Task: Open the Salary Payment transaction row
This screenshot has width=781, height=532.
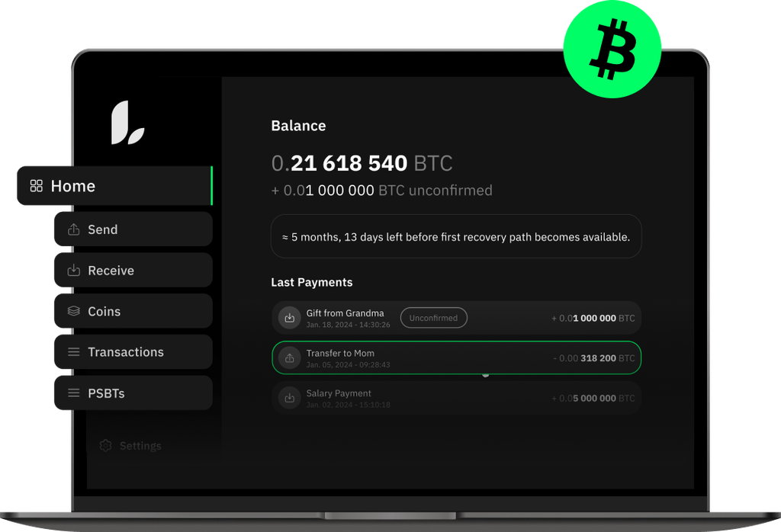Action: tap(456, 398)
